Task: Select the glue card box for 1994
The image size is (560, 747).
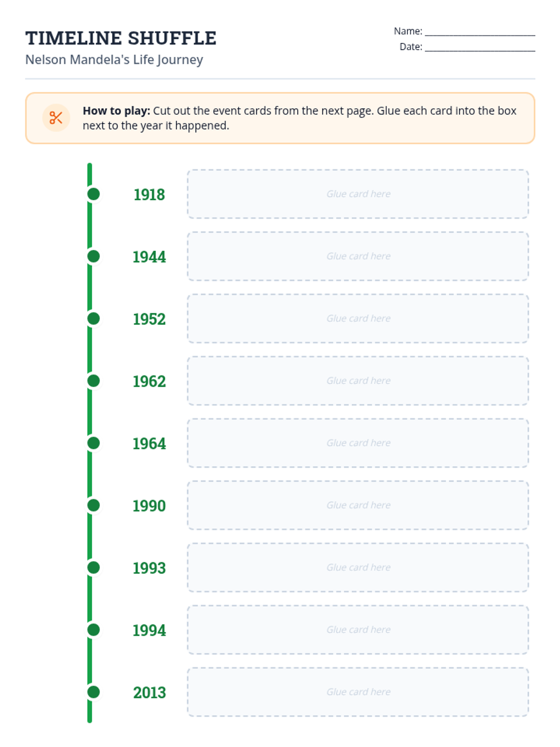Action: point(358,630)
